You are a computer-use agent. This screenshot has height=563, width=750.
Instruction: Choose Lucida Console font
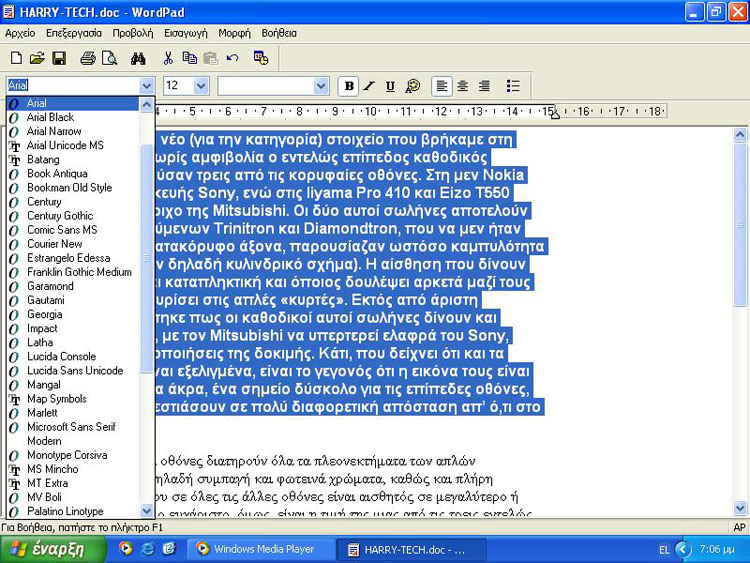click(73, 356)
